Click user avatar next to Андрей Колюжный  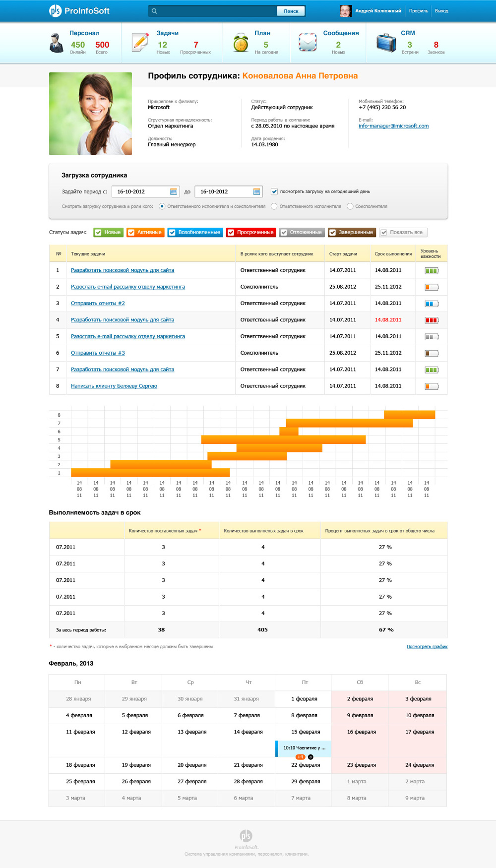point(345,10)
